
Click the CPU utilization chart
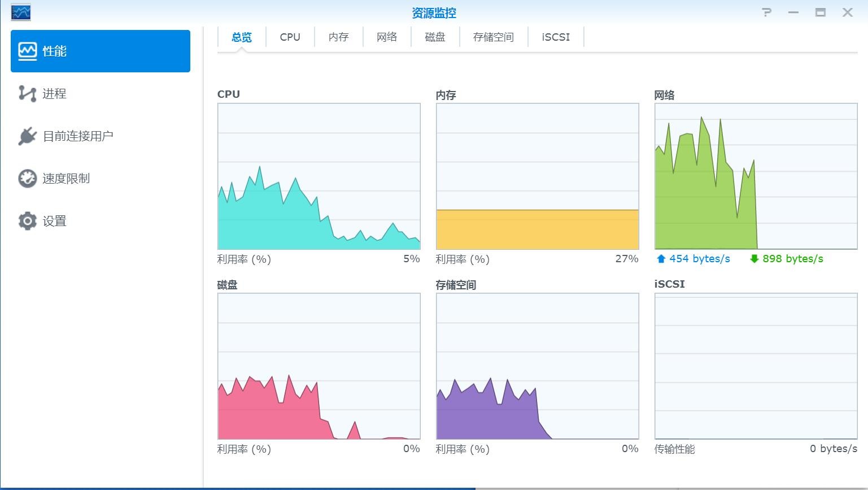(319, 176)
